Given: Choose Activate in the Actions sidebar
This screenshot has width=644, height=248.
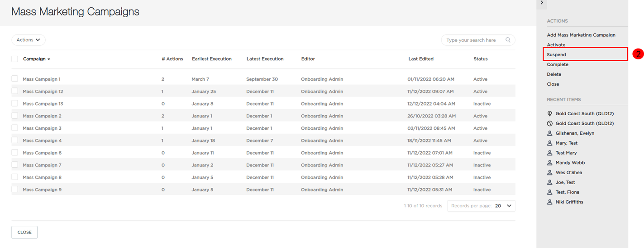Looking at the screenshot, I should point(556,45).
